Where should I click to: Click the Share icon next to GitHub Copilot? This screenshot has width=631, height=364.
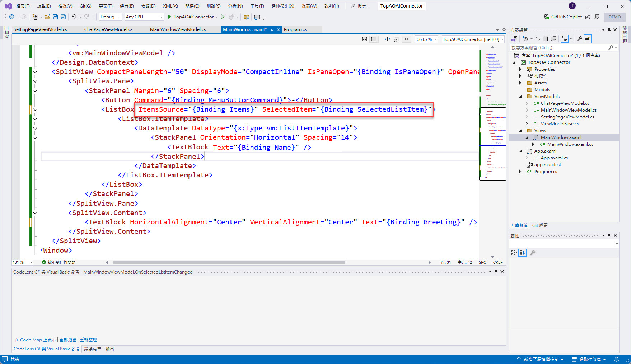[x=588, y=17]
